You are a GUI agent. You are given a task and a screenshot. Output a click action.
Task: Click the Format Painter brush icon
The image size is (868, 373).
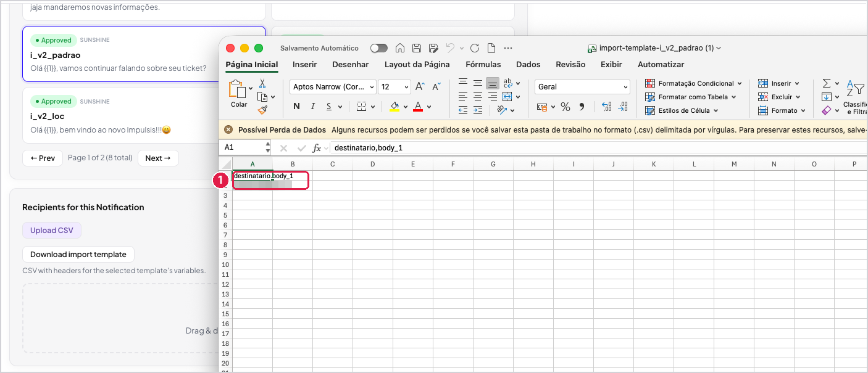point(262,110)
